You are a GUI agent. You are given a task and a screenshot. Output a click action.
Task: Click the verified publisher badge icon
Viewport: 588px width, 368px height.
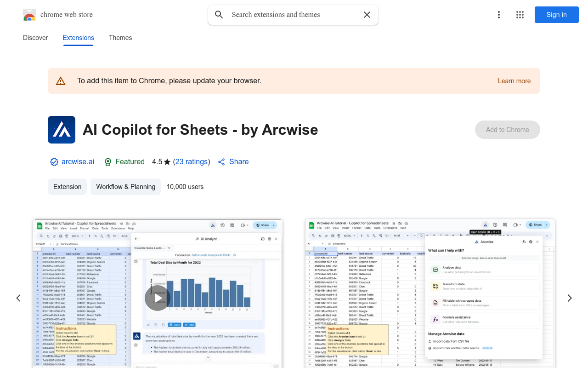pos(54,162)
